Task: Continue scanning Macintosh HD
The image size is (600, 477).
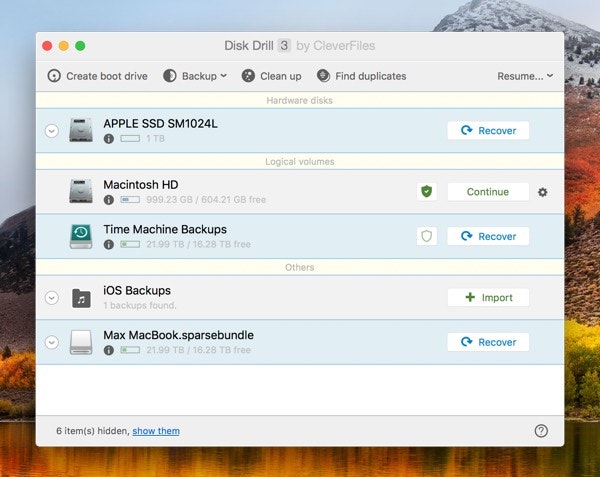Action: [488, 192]
